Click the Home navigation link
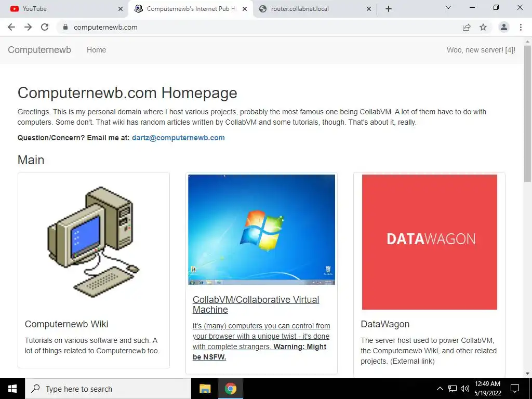This screenshot has width=532, height=399. [96, 50]
